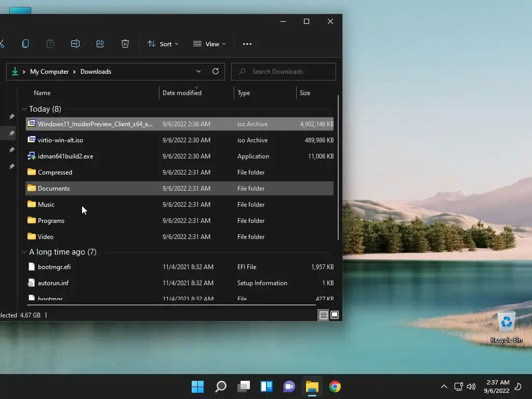Select the bootmgr.efi file
532x399 pixels.
(x=179, y=267)
